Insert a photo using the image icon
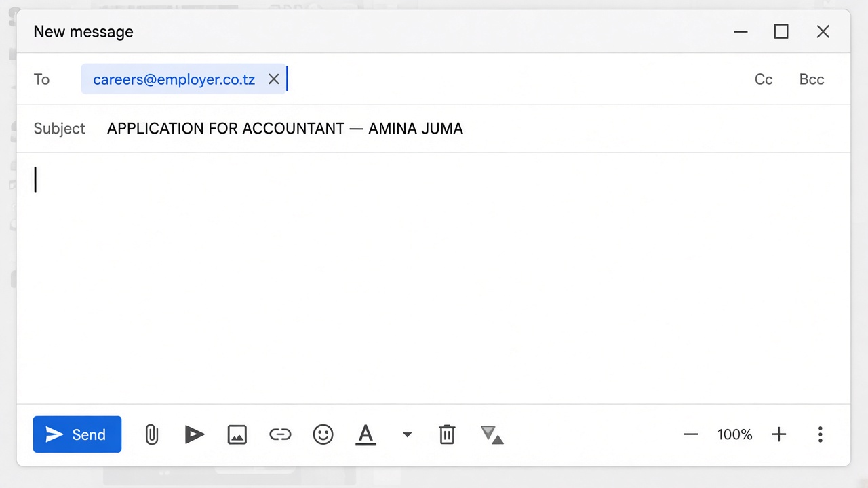The image size is (868, 488). tap(237, 434)
